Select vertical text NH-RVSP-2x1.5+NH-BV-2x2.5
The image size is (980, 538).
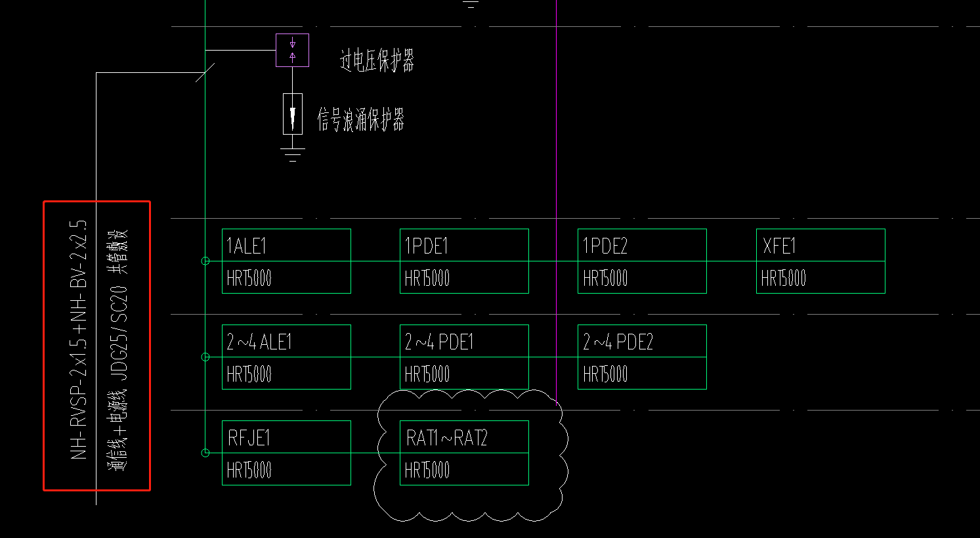[x=78, y=340]
